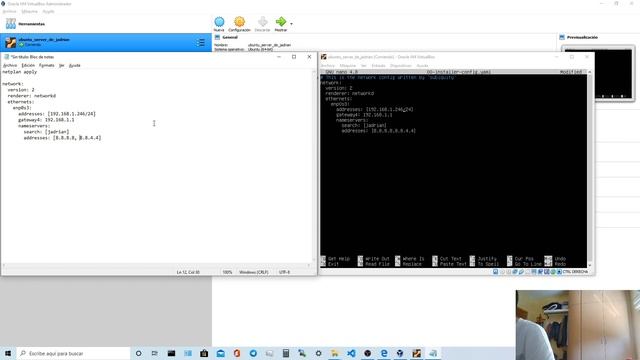Open the Dispositivos menu in the VM window
This screenshot has height=360, width=640.
pyautogui.click(x=401, y=66)
